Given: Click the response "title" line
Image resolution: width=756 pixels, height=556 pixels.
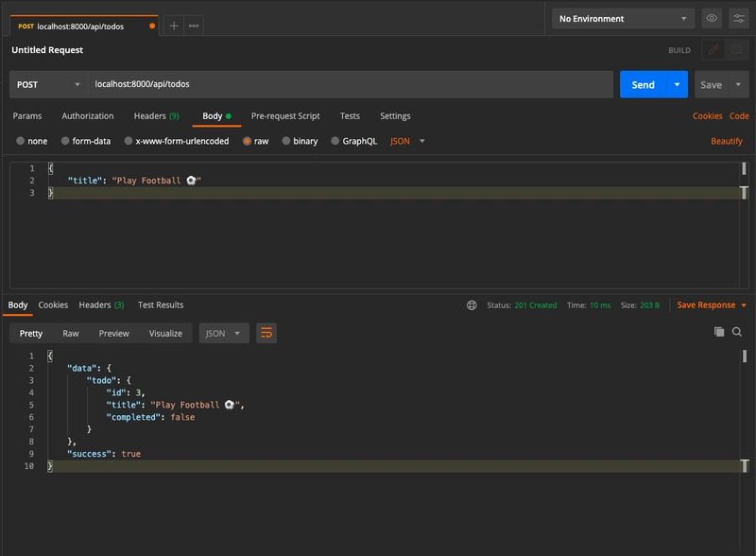Looking at the screenshot, I should coord(175,405).
